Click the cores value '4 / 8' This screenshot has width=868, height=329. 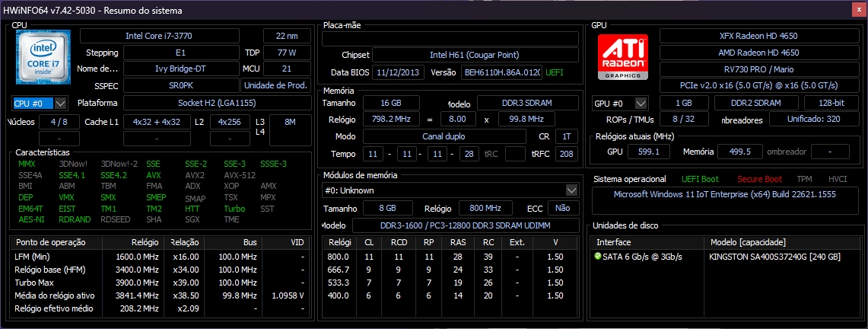click(x=59, y=122)
